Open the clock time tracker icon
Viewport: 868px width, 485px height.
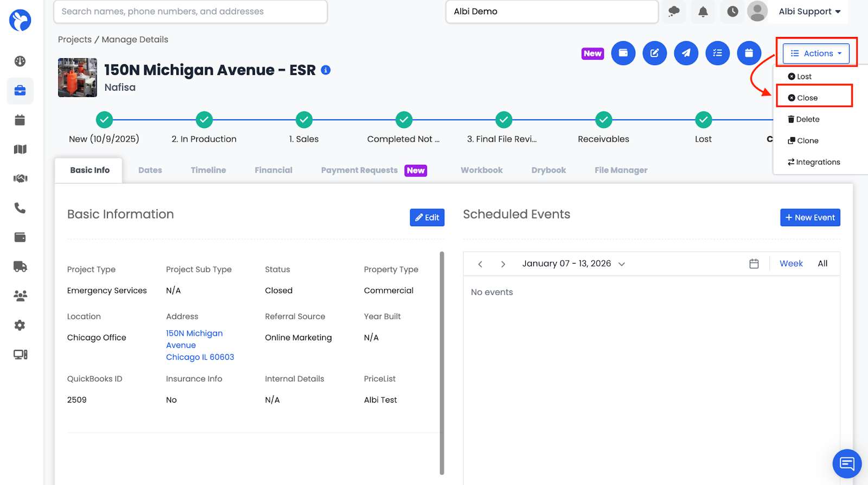click(x=732, y=11)
